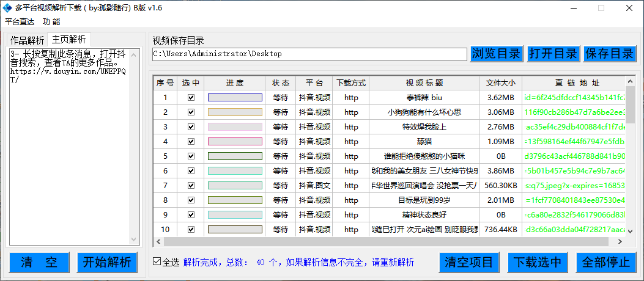Uncheck the checkbox in row 3
The image size is (644, 281).
191,127
